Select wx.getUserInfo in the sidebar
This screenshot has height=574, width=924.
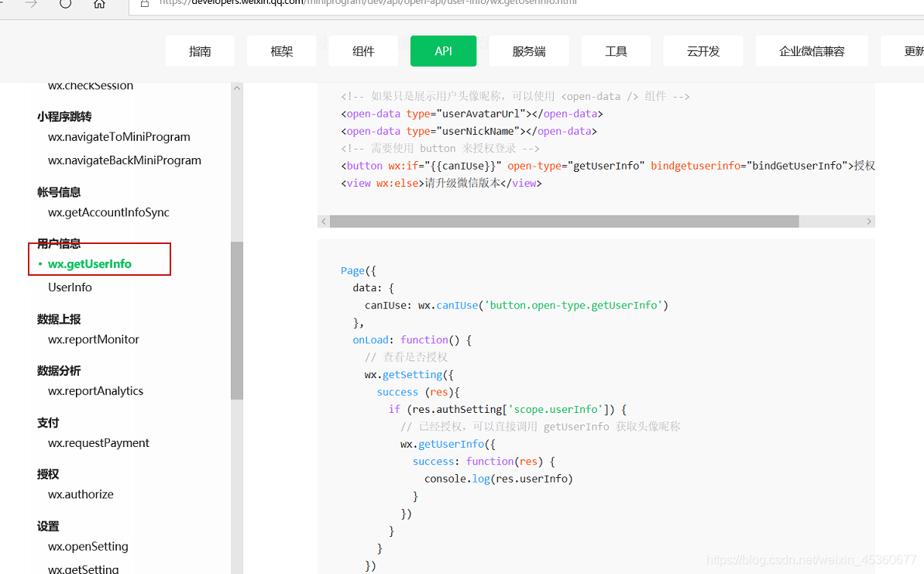[90, 264]
